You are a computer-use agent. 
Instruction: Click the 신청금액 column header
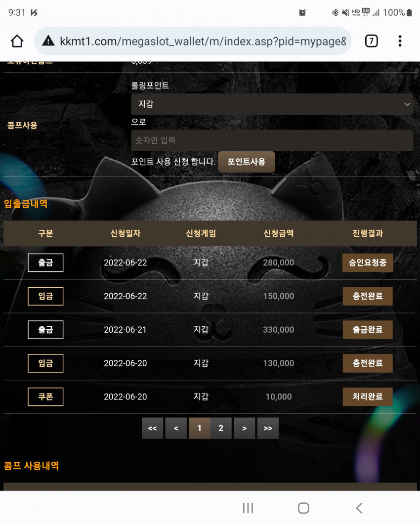pyautogui.click(x=279, y=233)
